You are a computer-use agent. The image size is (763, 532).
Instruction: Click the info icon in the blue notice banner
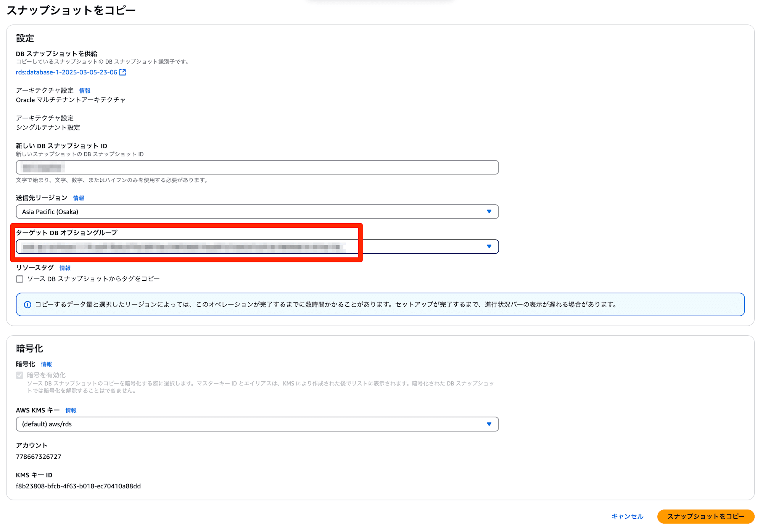point(27,305)
